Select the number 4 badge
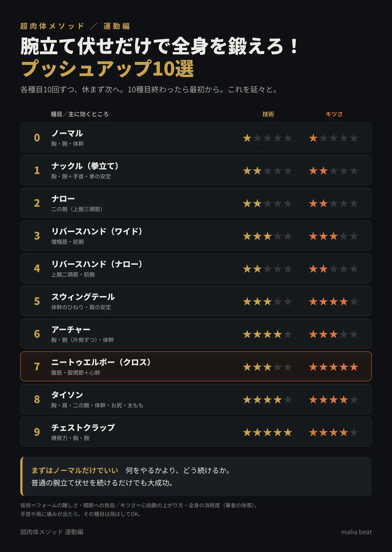 coord(37,268)
